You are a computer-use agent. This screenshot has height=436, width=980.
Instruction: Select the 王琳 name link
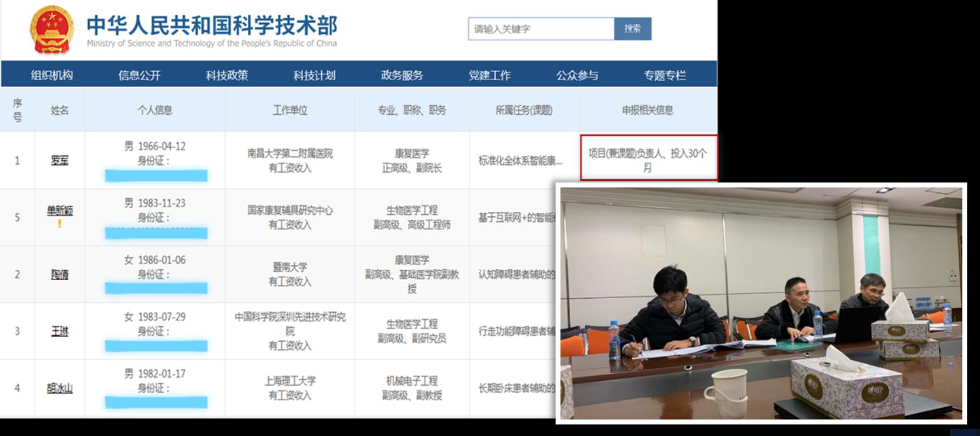59,331
